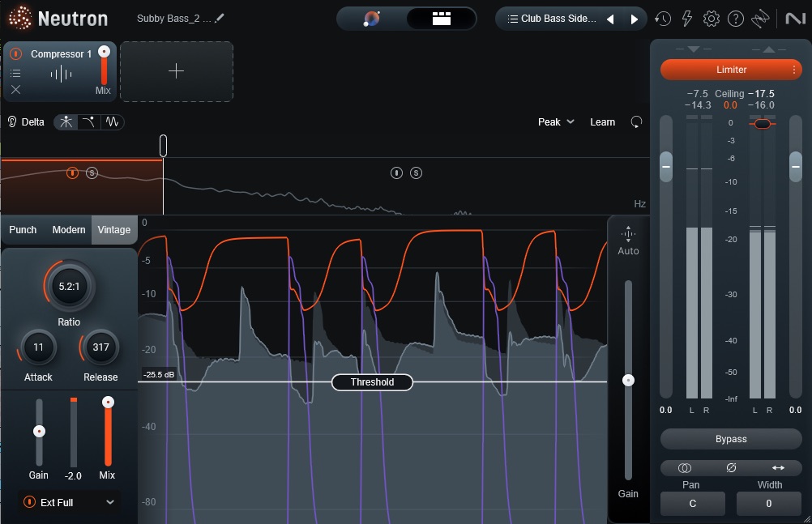
Task: Select transient detection mode icon
Action: [x=66, y=121]
